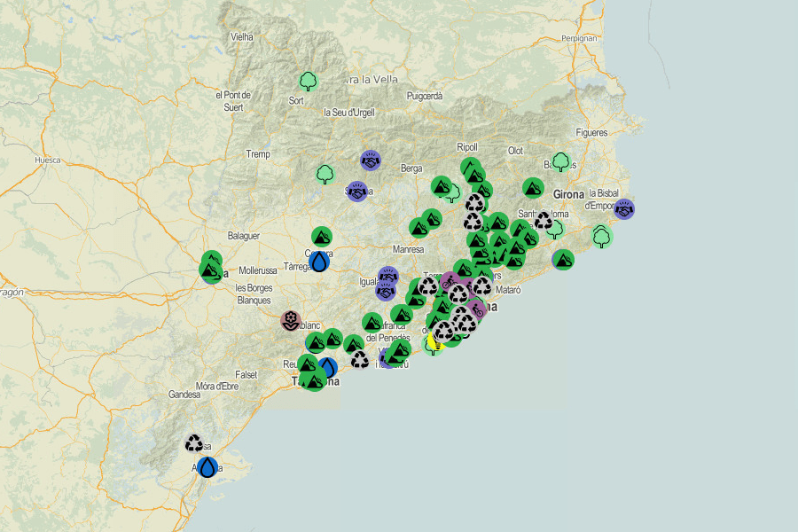Select the water drop marker beside Tàrrega

319,262
